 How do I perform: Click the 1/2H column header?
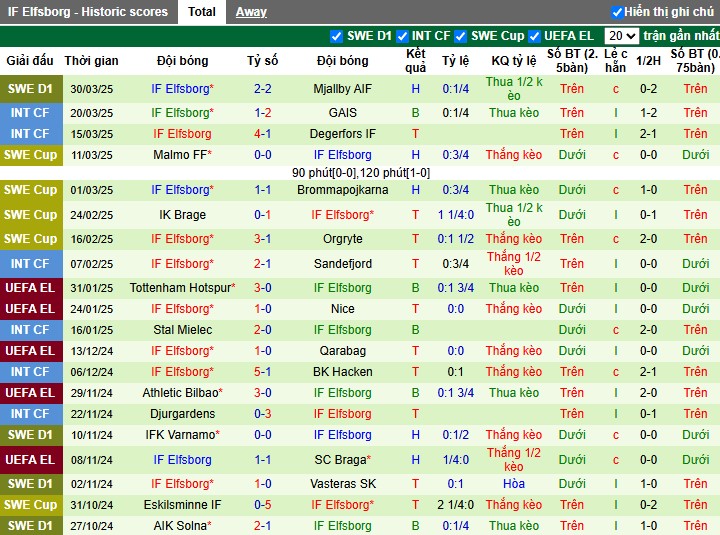[x=648, y=61]
